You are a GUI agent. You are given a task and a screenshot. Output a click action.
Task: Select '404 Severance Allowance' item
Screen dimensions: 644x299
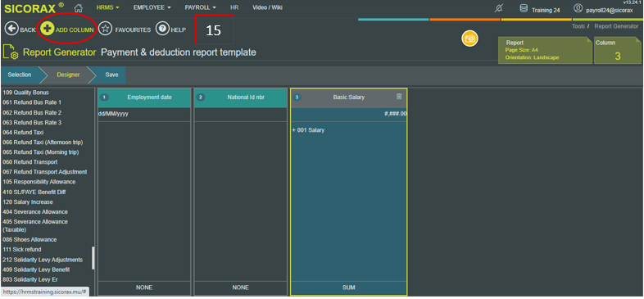pos(35,212)
